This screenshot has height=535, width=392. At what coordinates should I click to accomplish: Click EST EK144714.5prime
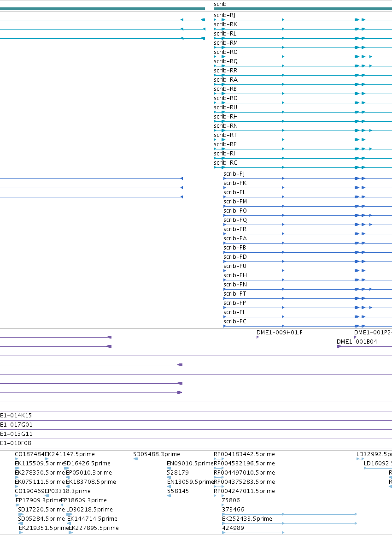click(x=92, y=518)
